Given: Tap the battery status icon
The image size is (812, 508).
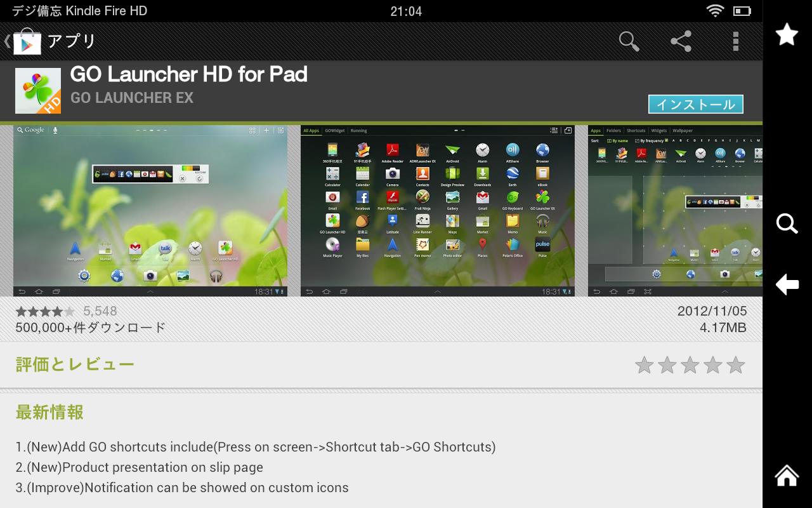Looking at the screenshot, I should coord(742,11).
